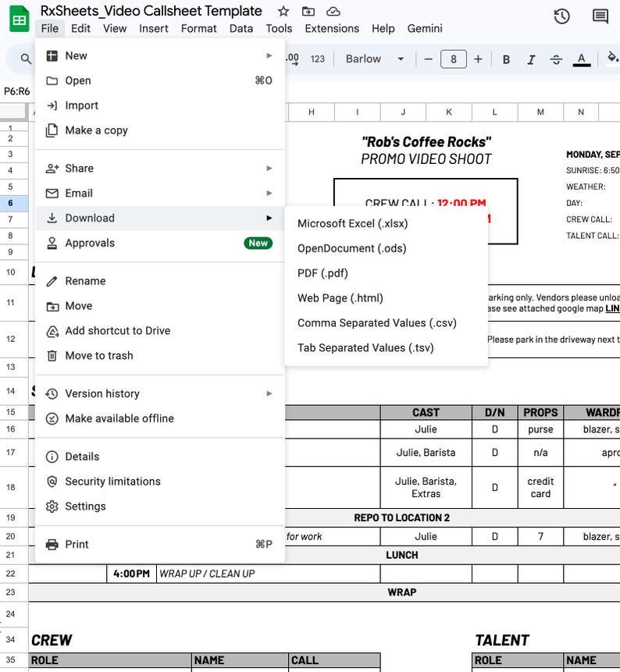The width and height of the screenshot is (620, 672).
Task: Download as Comma Separated Values (.csv)
Action: (386, 322)
